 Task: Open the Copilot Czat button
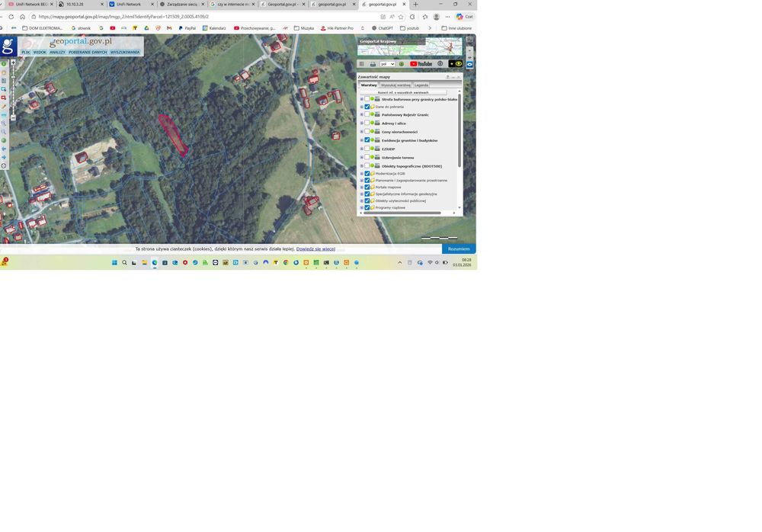click(465, 17)
